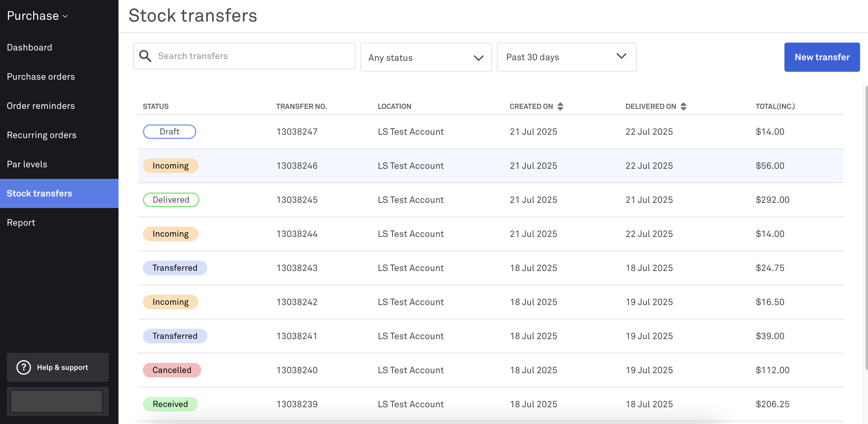Click the Total(Inc.) column header
868x424 pixels.
775,106
